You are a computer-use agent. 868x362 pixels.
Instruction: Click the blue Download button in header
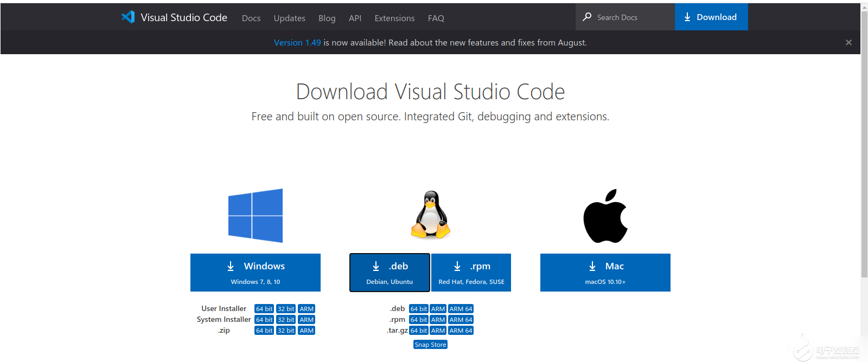(x=711, y=17)
